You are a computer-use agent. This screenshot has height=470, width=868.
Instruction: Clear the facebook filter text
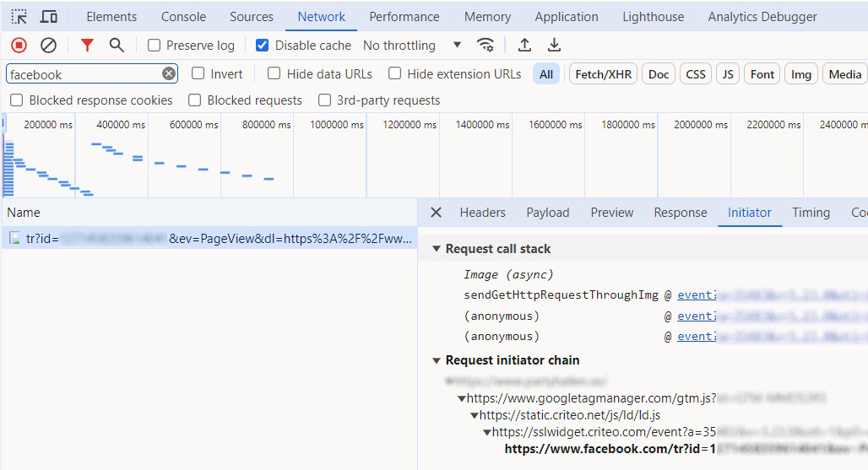click(169, 74)
